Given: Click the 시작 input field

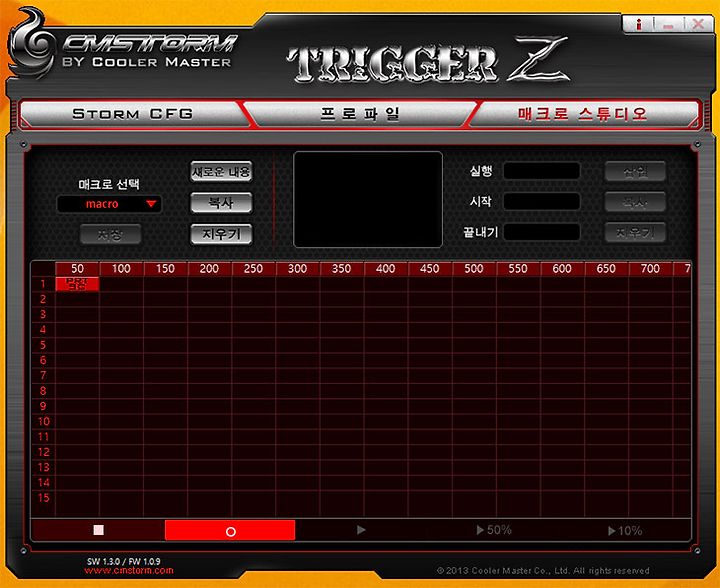Looking at the screenshot, I should [542, 201].
